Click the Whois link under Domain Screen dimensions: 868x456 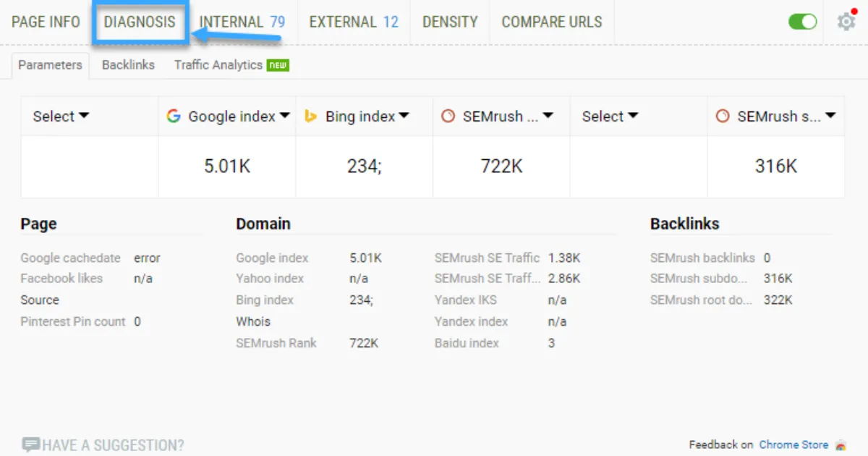coord(253,321)
